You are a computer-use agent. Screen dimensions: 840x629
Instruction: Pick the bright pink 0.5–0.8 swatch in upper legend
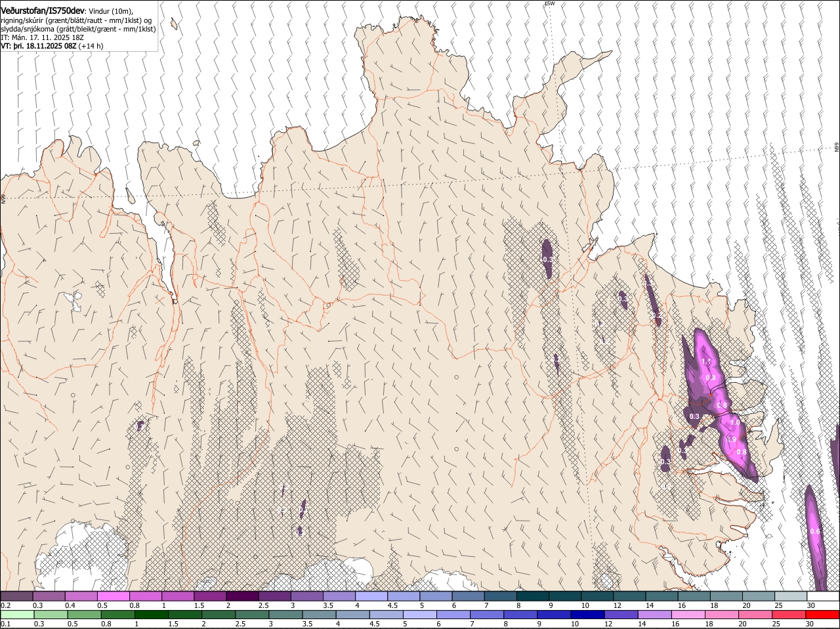click(113, 596)
